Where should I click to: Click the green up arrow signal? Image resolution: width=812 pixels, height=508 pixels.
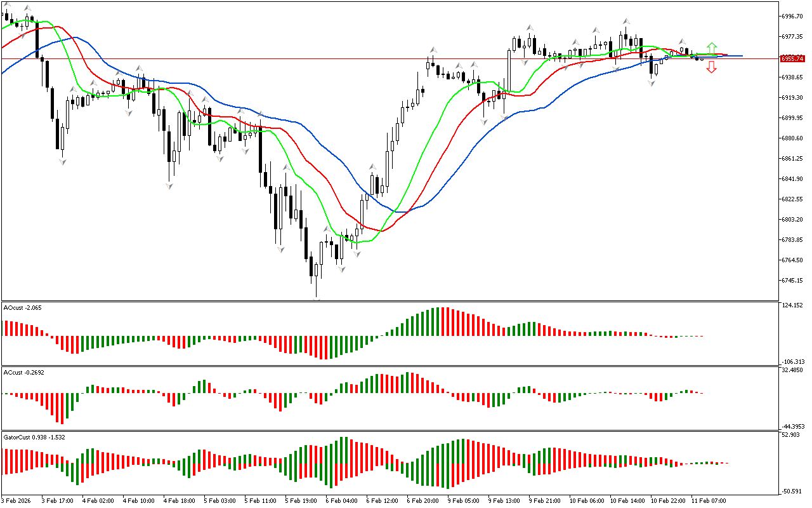coord(712,48)
